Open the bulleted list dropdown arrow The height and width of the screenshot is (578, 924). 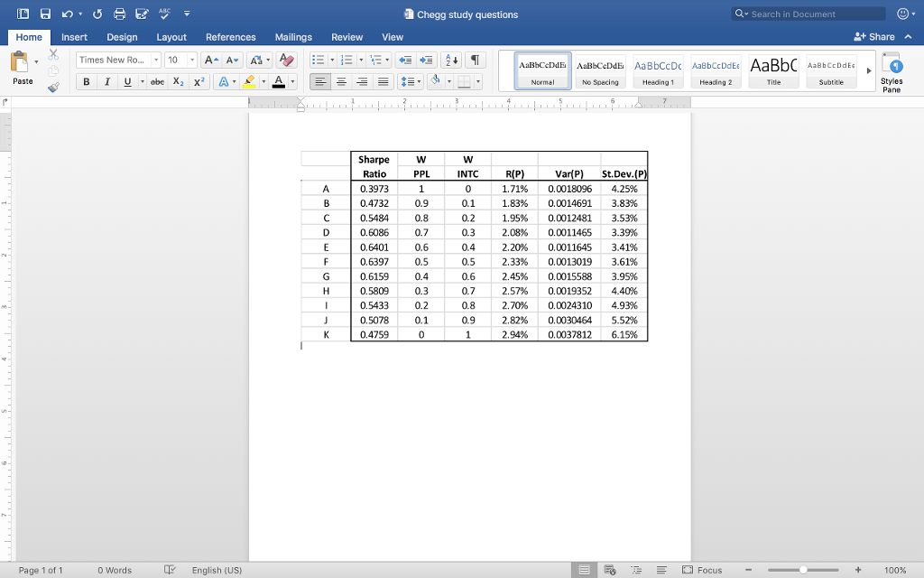[x=332, y=59]
